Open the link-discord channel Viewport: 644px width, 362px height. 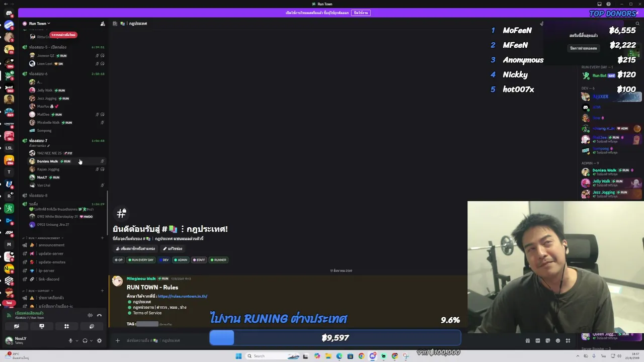(x=63, y=280)
